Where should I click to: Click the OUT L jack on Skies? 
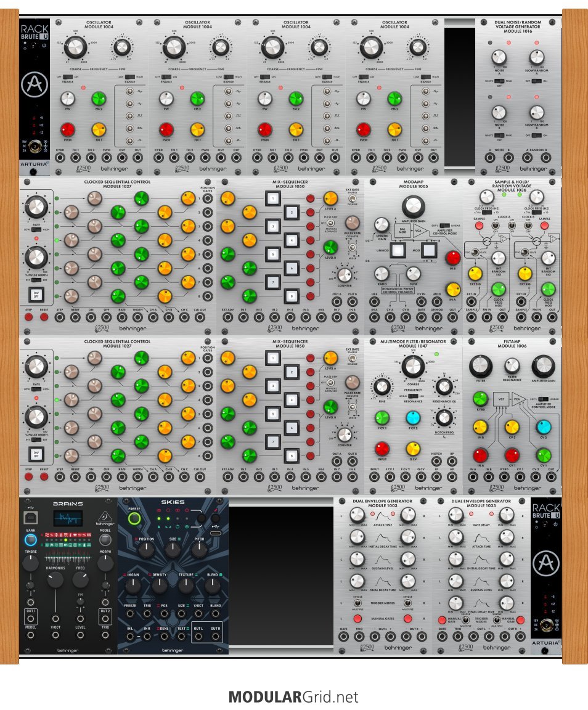click(198, 636)
